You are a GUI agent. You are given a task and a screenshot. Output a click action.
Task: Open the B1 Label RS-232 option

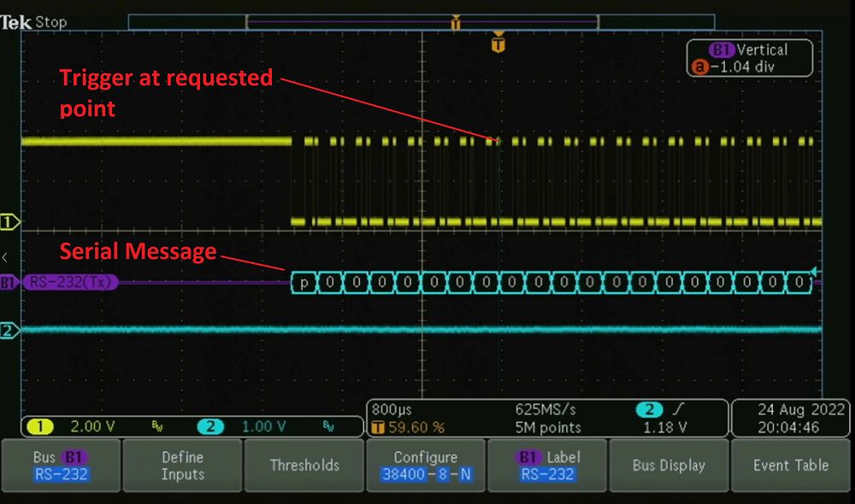point(546,466)
